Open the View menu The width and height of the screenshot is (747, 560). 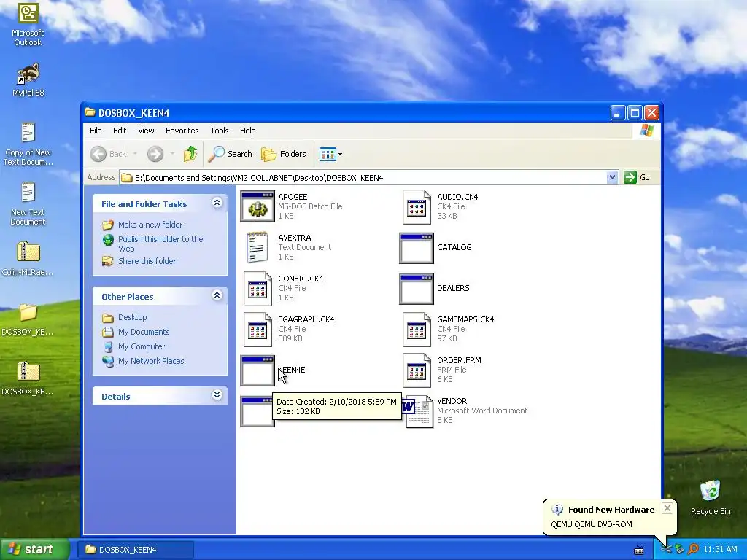point(146,131)
